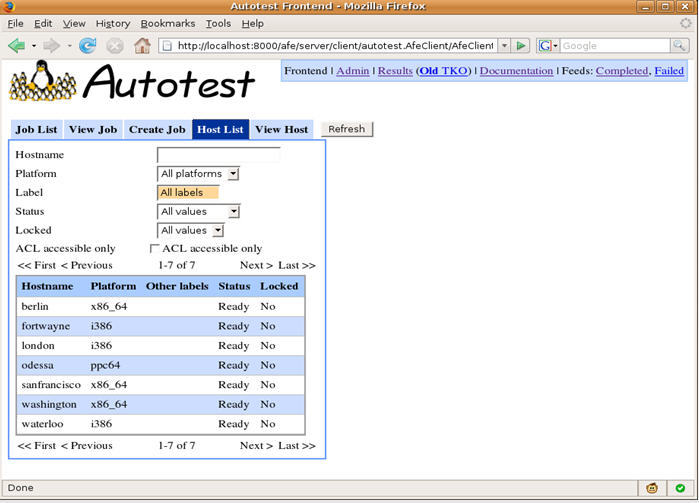The height and width of the screenshot is (503, 699).
Task: Click the throbber activity icon
Action: (x=686, y=23)
